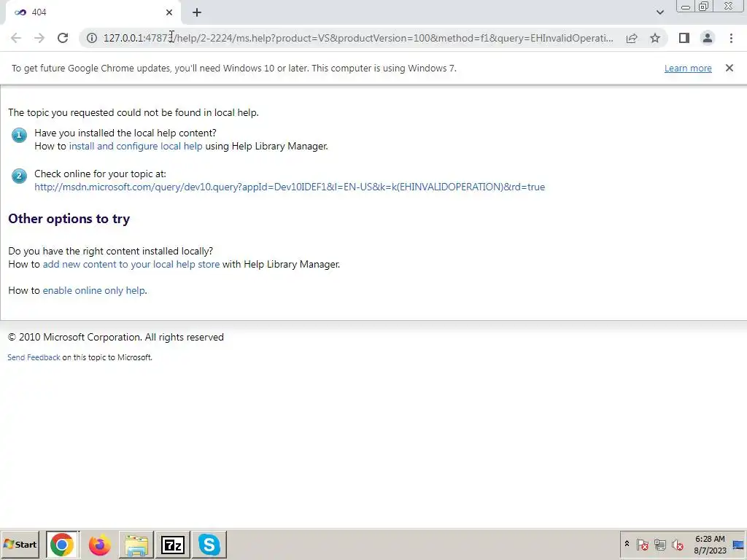Open the msdn.microsoft.com query link
Viewport: 747px width, 560px height.
[x=290, y=187]
